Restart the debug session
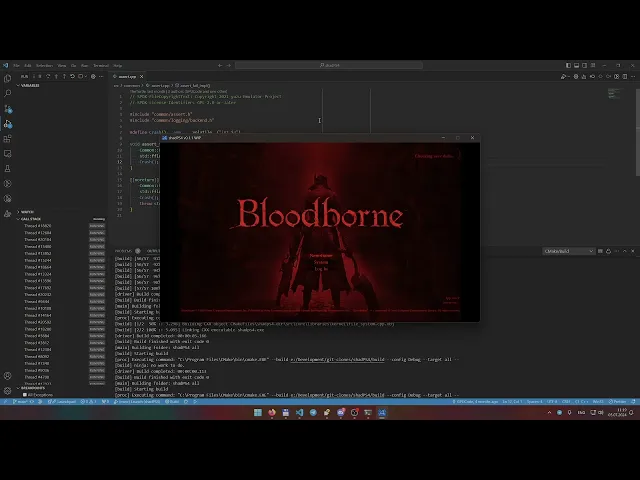Viewport: 640px width, 480px height. (x=72, y=76)
